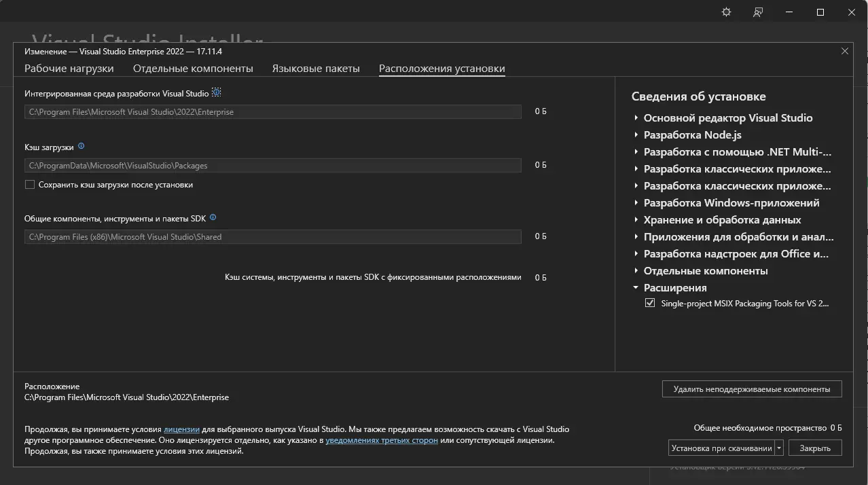This screenshot has width=868, height=485.
Task: Collapse the "Расширения" section
Action: (x=635, y=287)
